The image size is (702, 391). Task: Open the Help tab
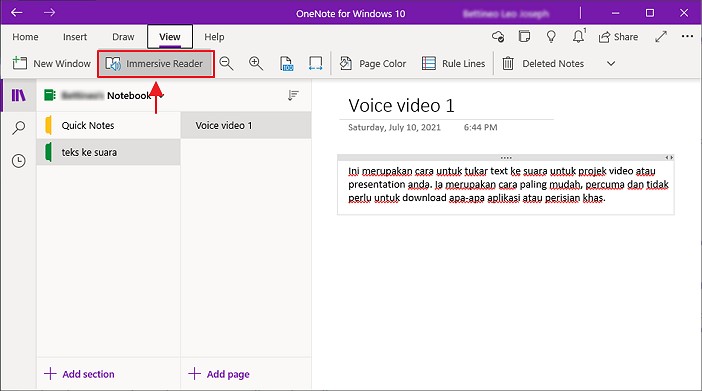(x=214, y=37)
